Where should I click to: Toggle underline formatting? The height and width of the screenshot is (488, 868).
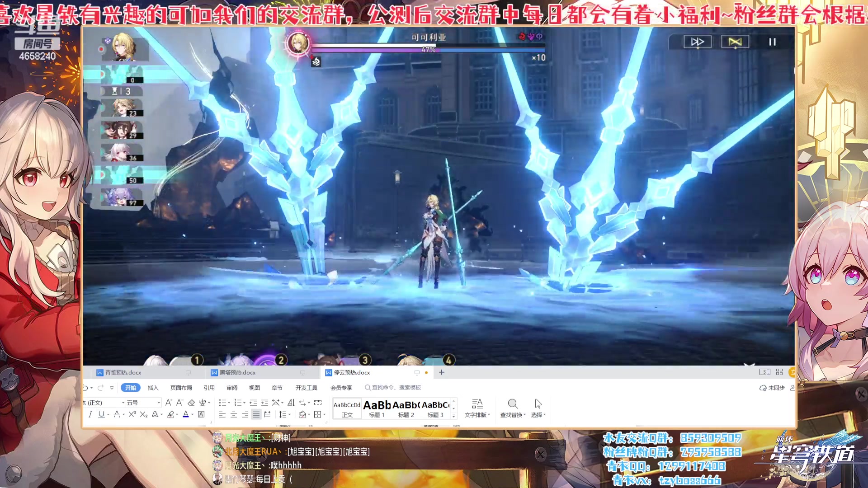pyautogui.click(x=101, y=415)
